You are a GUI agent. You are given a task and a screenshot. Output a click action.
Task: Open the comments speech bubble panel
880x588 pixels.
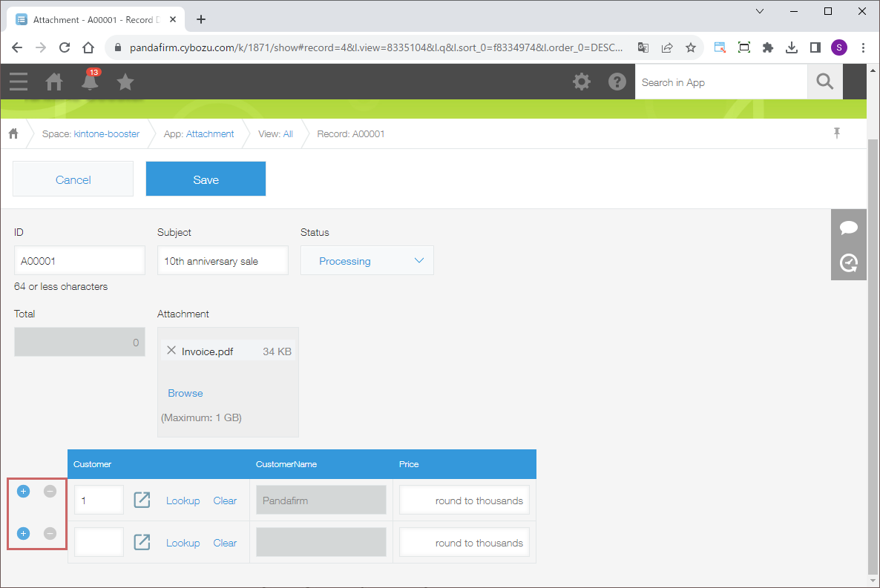click(849, 228)
